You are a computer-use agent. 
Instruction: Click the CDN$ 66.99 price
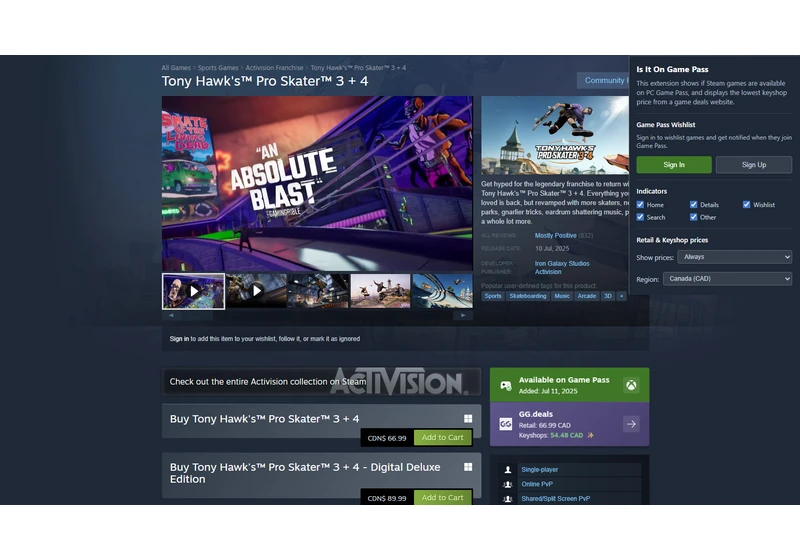tap(387, 438)
